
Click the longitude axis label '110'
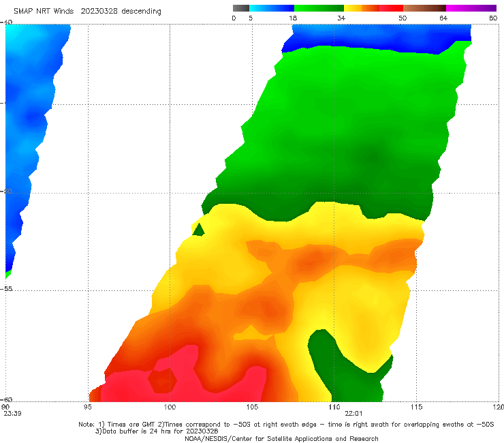click(x=334, y=407)
